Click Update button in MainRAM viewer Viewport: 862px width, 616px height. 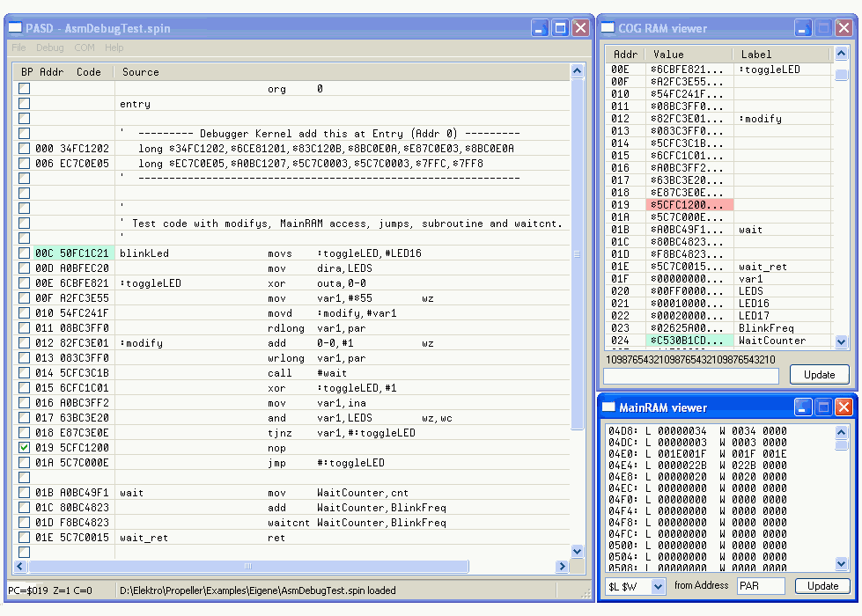point(823,586)
